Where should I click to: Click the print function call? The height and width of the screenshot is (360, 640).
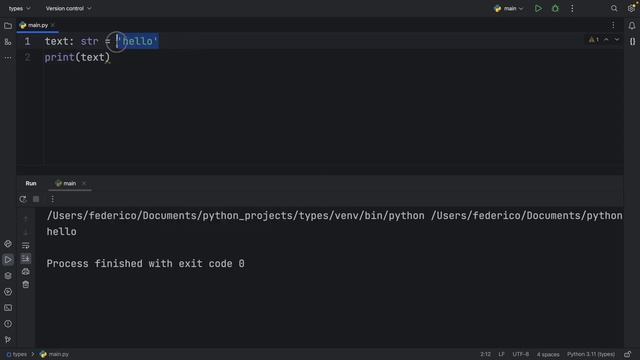60,58
